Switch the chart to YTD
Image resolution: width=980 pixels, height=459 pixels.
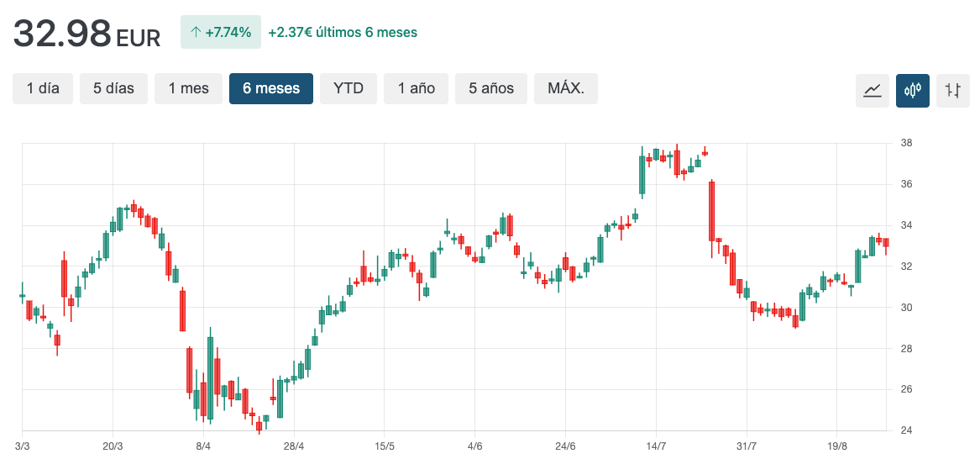coord(349,88)
